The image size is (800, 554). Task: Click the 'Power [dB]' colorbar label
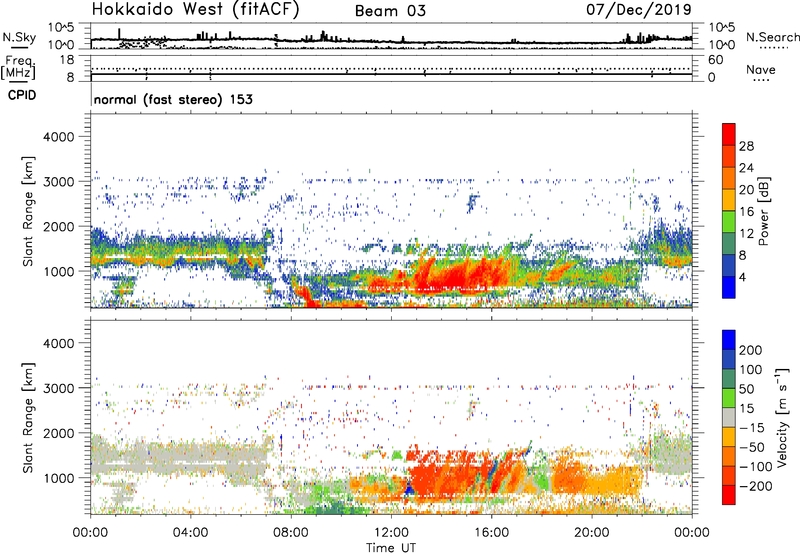[763, 211]
